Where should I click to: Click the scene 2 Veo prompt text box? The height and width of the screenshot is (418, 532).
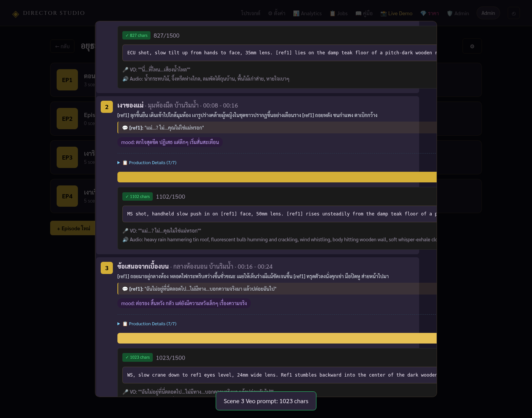point(280,214)
